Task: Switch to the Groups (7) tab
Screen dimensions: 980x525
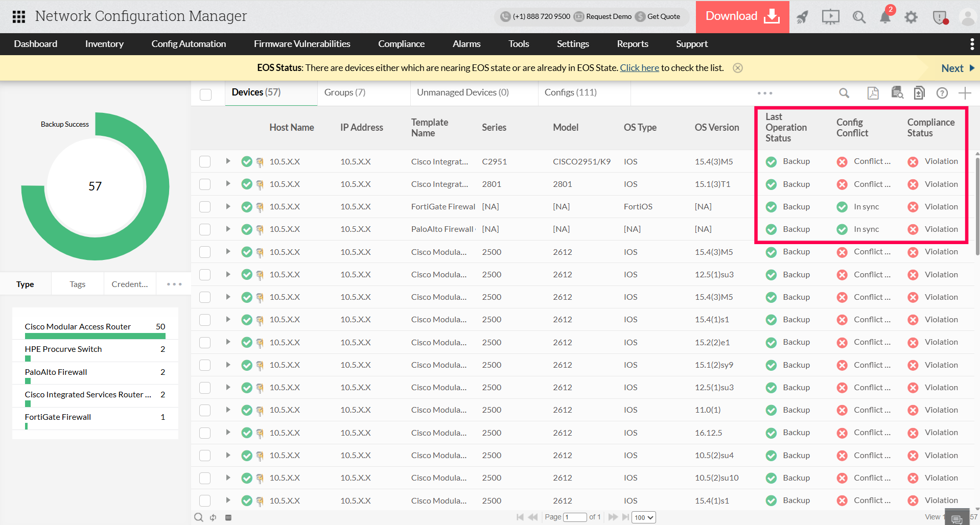Action: click(344, 92)
